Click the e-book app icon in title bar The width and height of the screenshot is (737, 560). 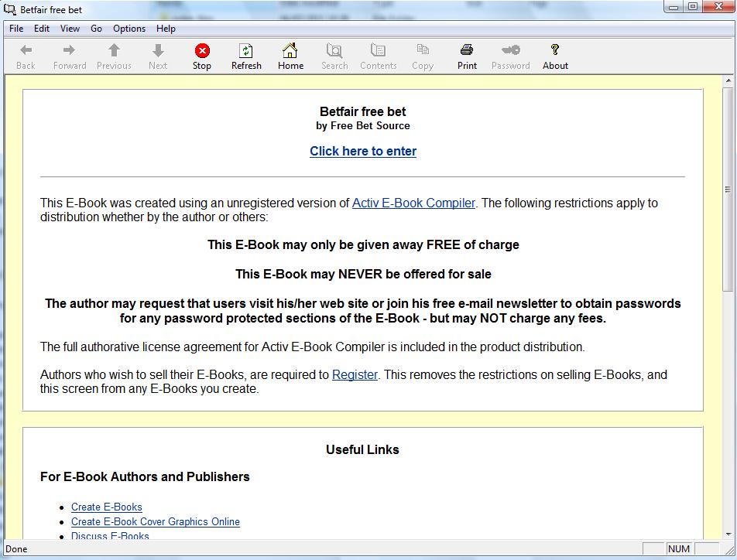(x=9, y=9)
